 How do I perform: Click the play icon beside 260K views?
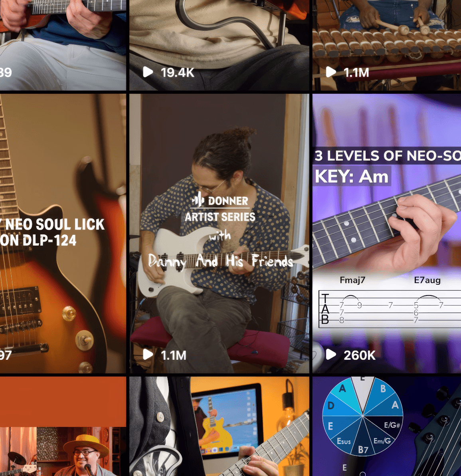click(331, 354)
